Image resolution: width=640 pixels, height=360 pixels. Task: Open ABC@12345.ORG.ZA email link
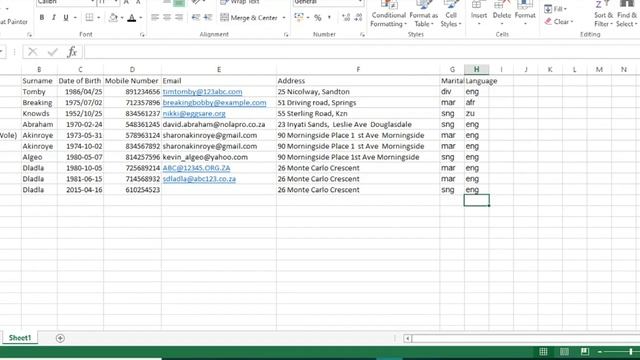(196, 168)
